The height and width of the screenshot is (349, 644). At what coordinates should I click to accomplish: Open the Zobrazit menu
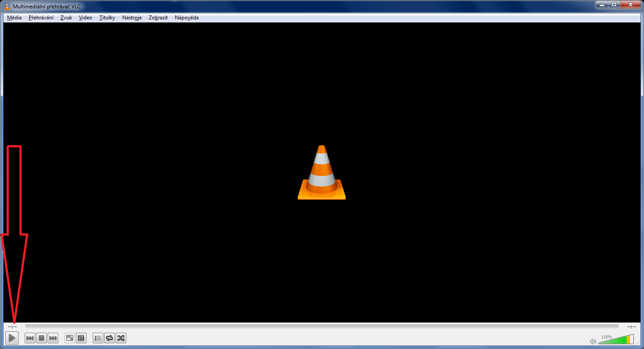tap(158, 18)
